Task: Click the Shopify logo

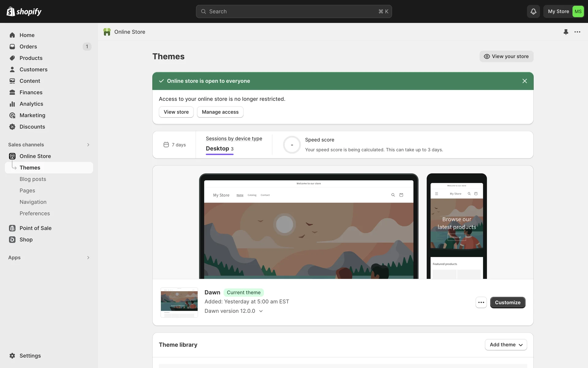Action: click(x=24, y=11)
